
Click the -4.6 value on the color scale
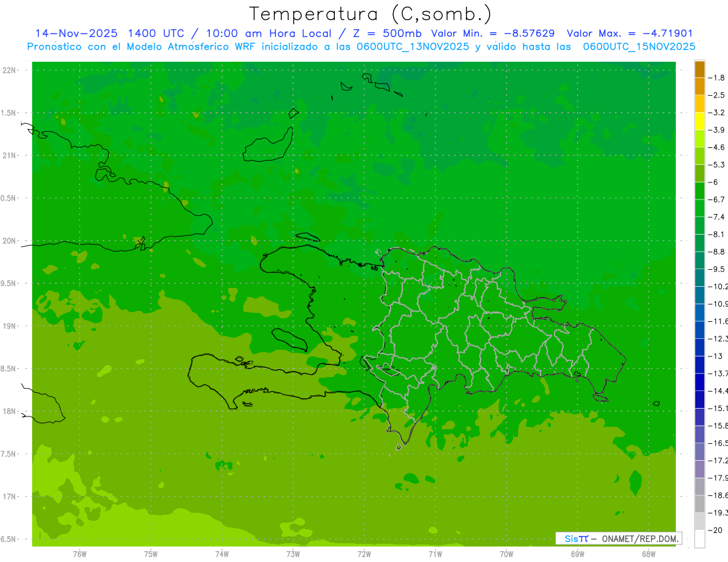(717, 147)
